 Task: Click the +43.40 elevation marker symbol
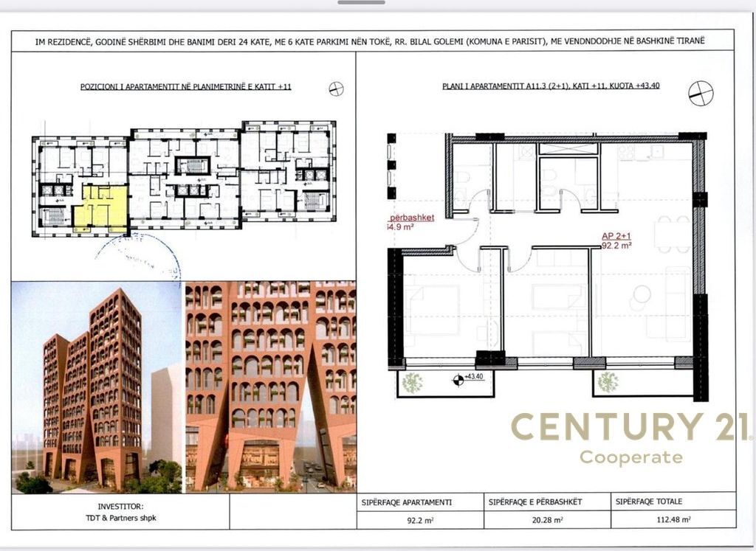(x=459, y=381)
